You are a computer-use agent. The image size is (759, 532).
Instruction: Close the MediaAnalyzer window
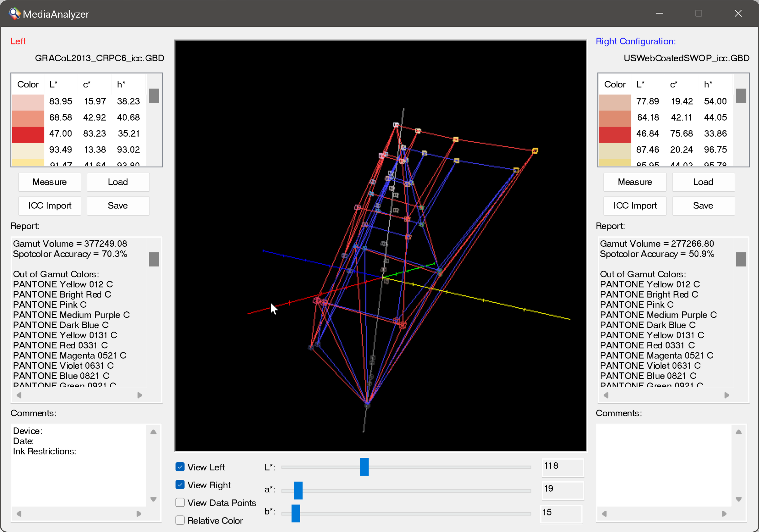pos(738,14)
